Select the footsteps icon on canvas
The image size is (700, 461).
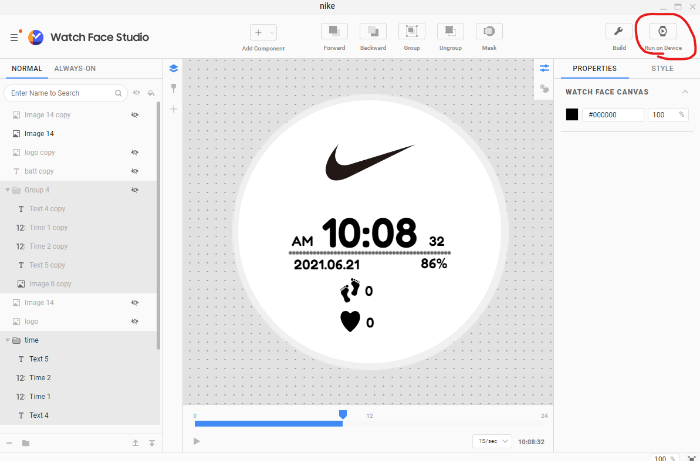[x=350, y=290]
